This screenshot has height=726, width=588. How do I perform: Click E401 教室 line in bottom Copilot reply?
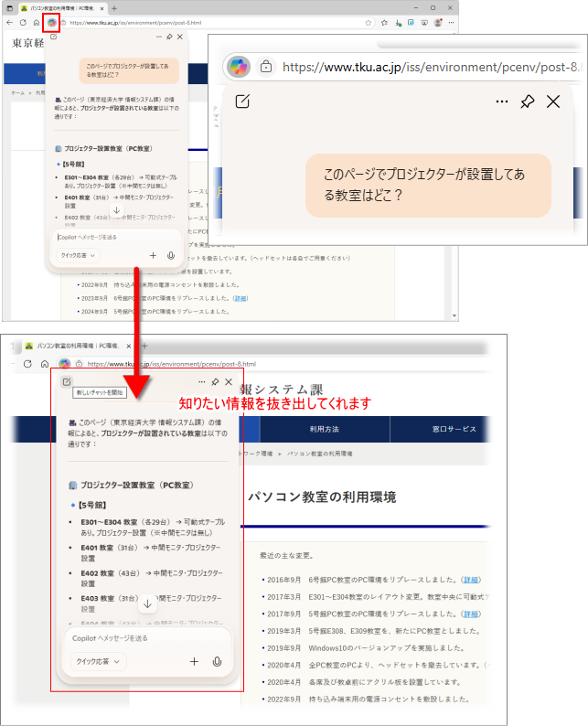[151, 552]
